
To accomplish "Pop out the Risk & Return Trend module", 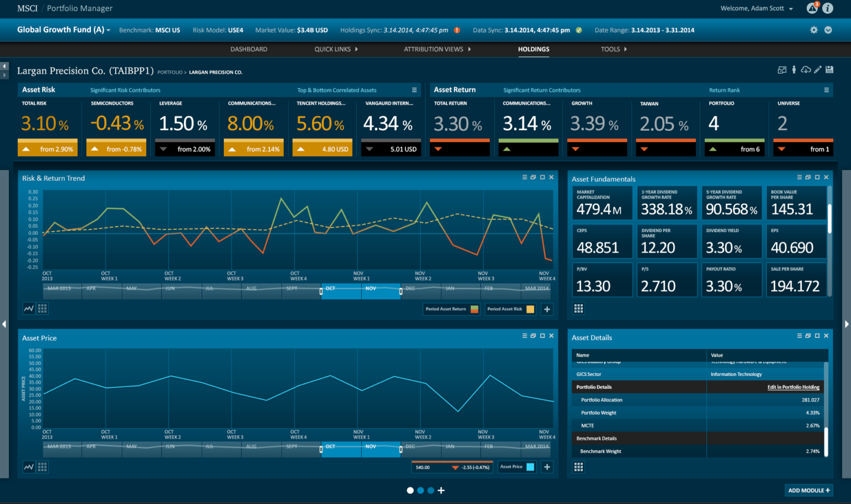I will pyautogui.click(x=533, y=177).
